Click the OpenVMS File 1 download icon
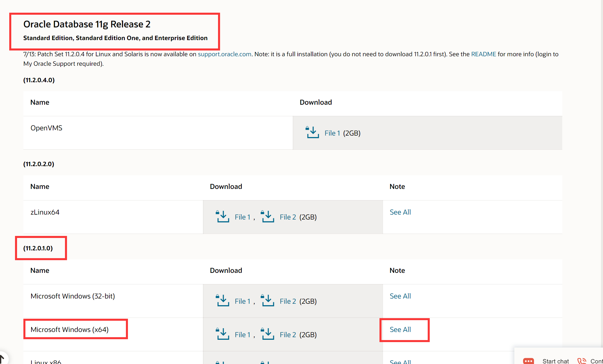Screen dimensions: 603x364 point(312,132)
